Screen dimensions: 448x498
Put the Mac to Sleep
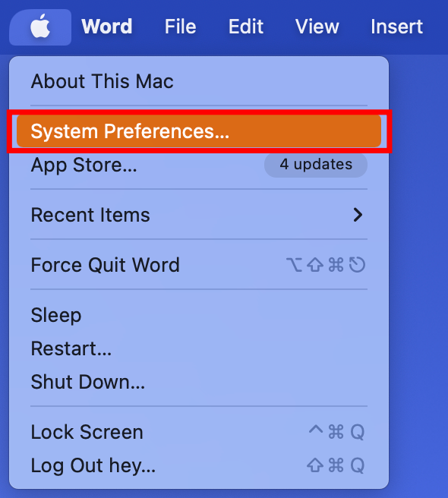pyautogui.click(x=199, y=315)
